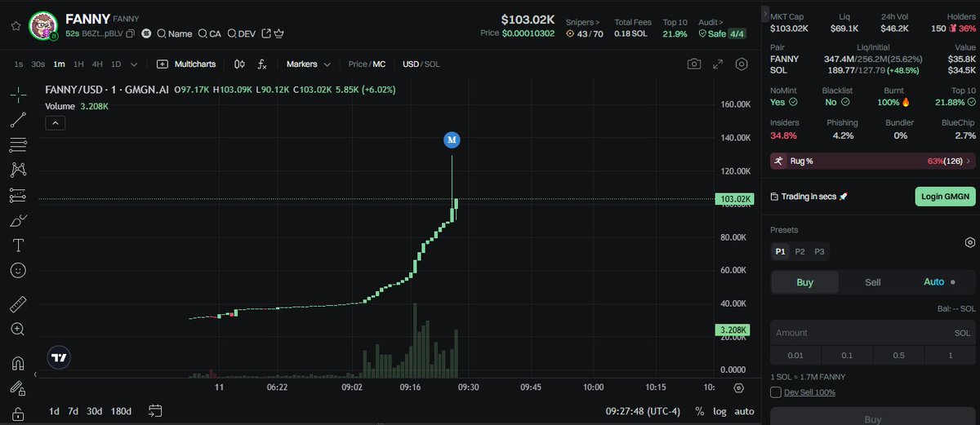The height and width of the screenshot is (425, 980).
Task: Select the pattern drawing tool
Action: pyautogui.click(x=18, y=170)
